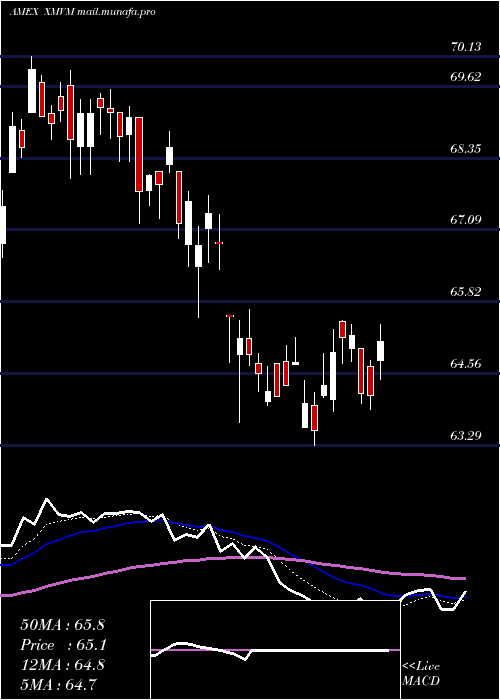
Task: Click the 5MA : 64.7 readout
Action: tap(58, 684)
